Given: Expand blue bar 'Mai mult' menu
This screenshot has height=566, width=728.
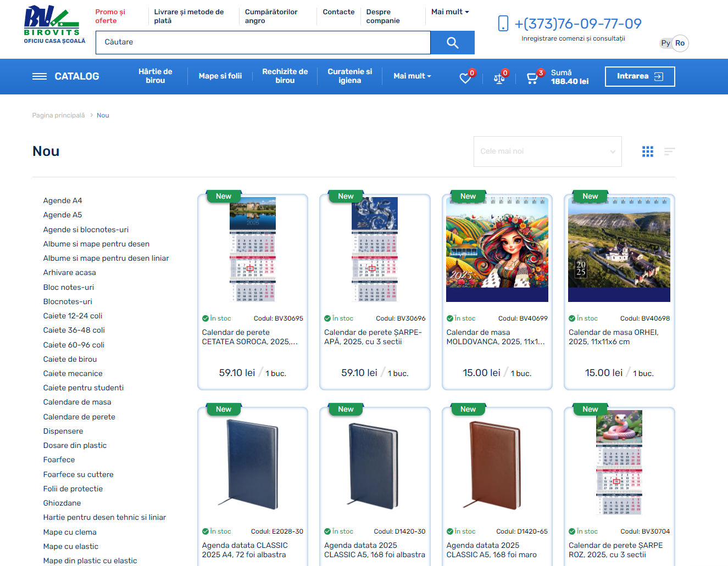Looking at the screenshot, I should (412, 76).
